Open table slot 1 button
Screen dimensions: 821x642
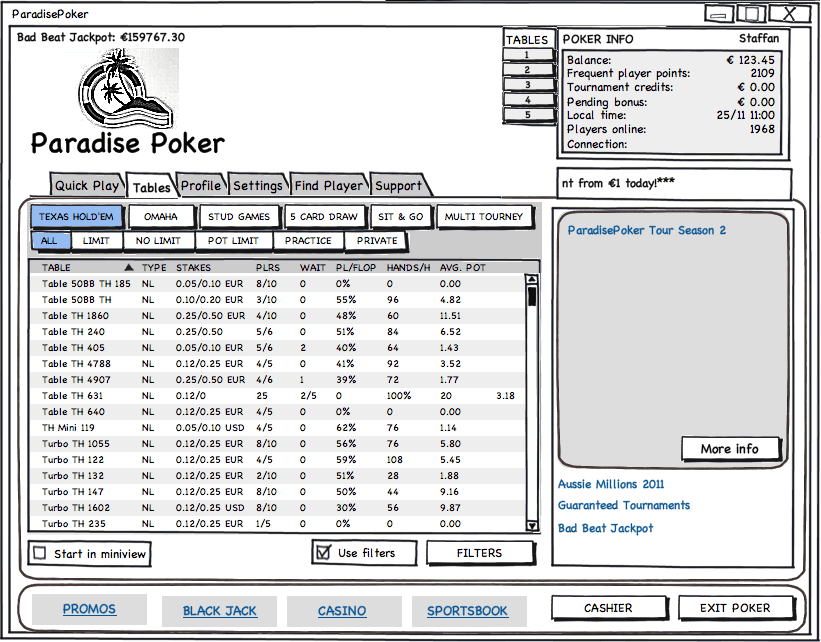point(528,54)
